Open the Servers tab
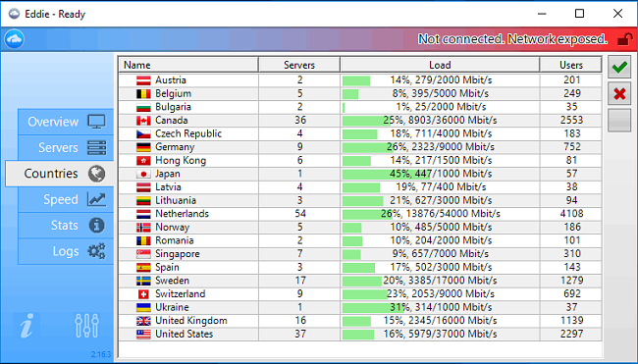638x364 pixels. click(66, 147)
